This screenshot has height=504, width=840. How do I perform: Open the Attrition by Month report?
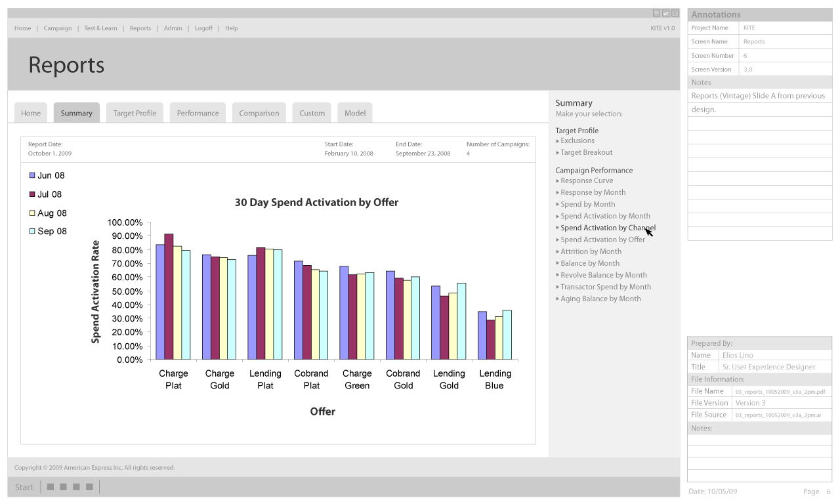click(x=591, y=251)
